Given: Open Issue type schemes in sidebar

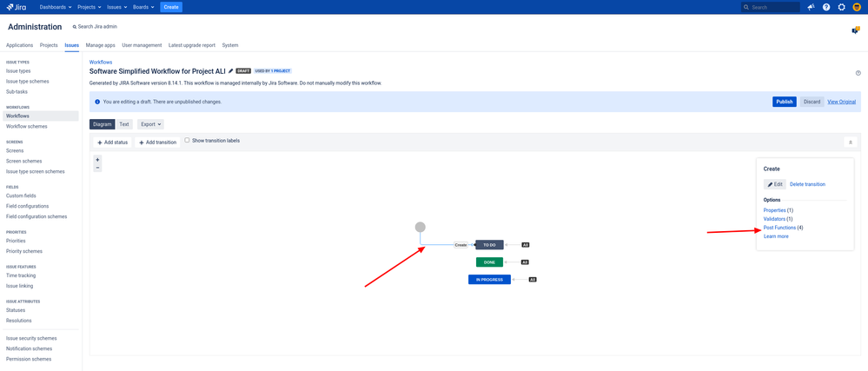Looking at the screenshot, I should 27,82.
